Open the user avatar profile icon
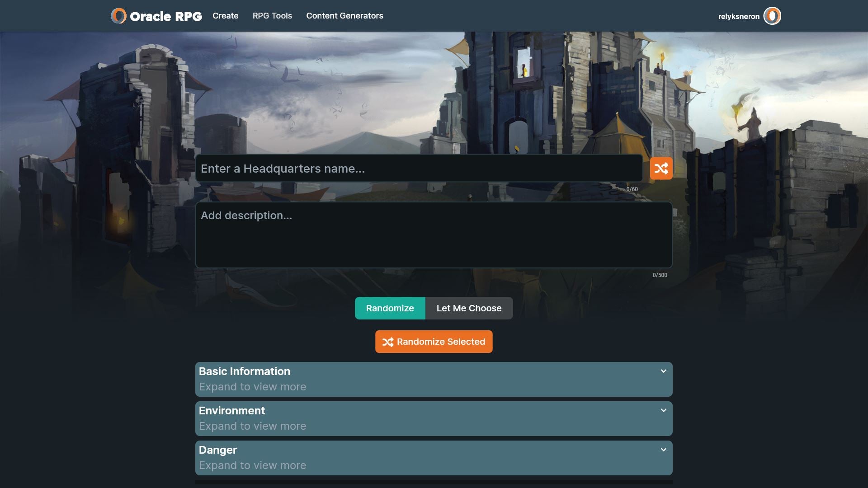Screen dimensions: 868x488 [x=772, y=16]
